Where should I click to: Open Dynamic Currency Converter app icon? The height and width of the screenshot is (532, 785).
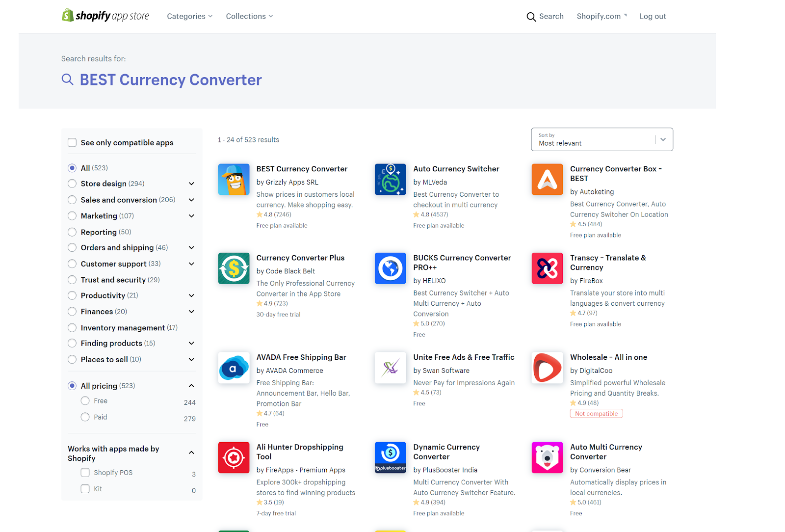(391, 457)
